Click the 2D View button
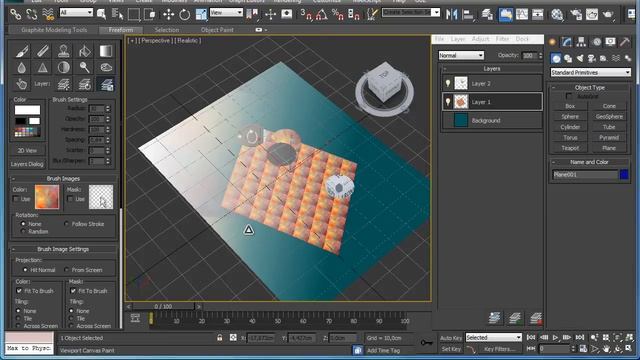This screenshot has width=640, height=360. pos(27,150)
